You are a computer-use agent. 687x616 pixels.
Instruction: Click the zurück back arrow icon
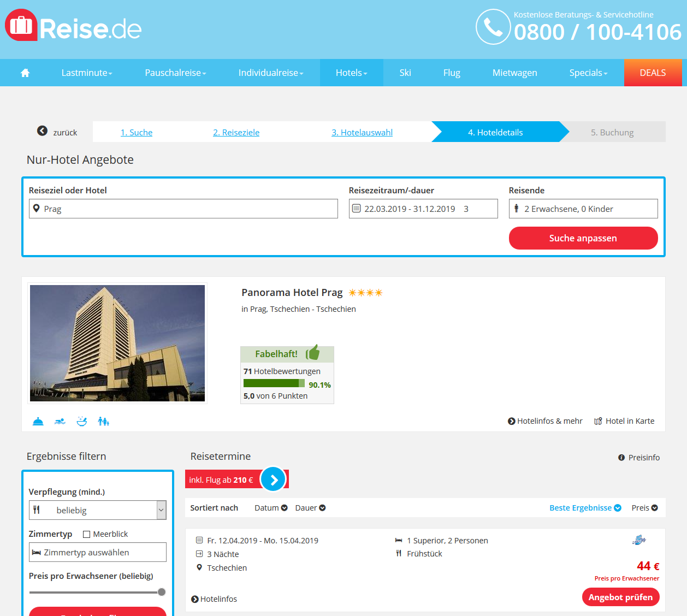point(42,131)
